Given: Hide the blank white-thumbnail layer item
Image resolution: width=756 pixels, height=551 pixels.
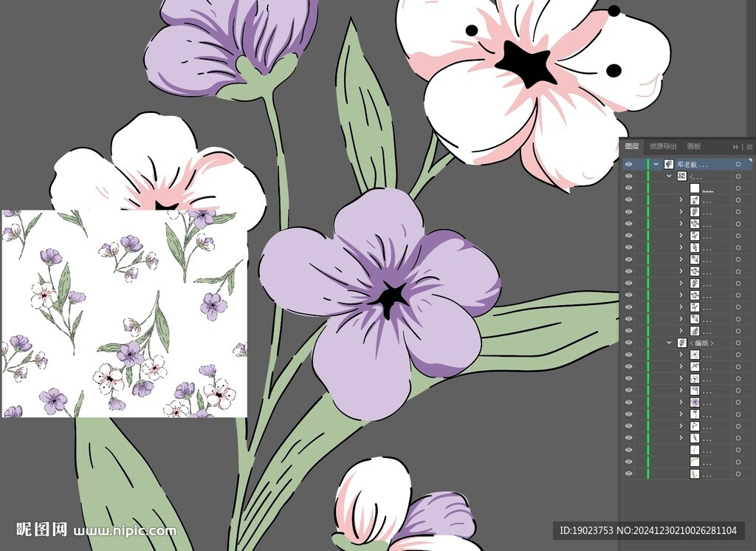Looking at the screenshot, I should pyautogui.click(x=629, y=188).
